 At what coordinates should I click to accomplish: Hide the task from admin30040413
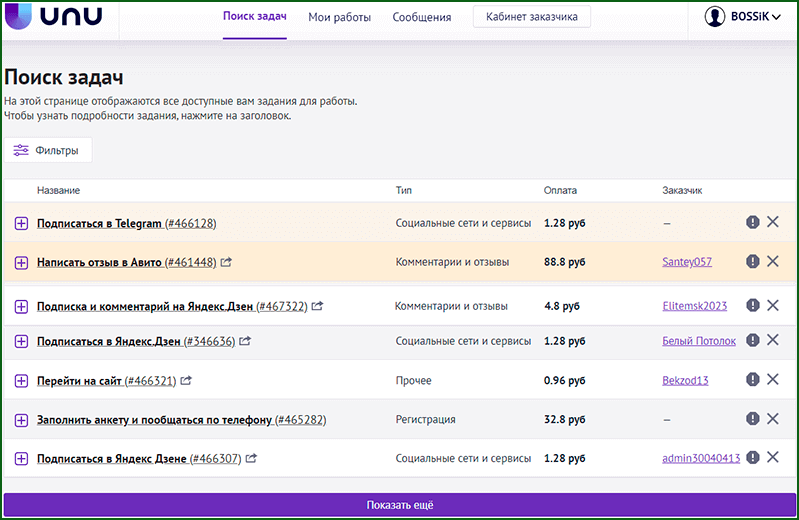tap(773, 457)
